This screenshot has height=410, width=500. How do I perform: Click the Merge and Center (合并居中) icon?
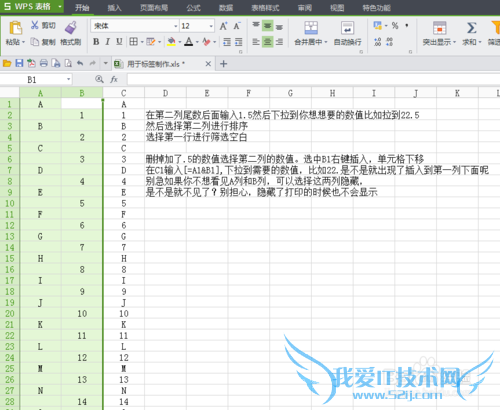pyautogui.click(x=311, y=28)
